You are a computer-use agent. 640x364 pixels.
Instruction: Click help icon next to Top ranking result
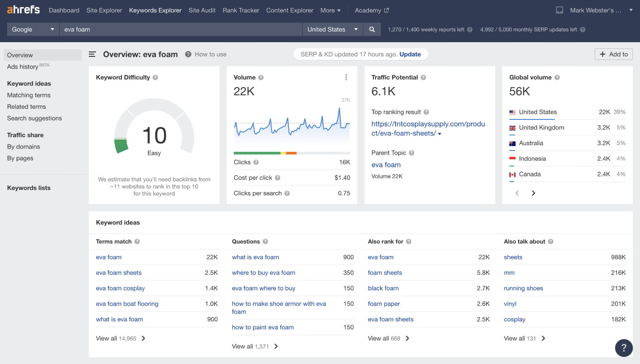(x=426, y=112)
